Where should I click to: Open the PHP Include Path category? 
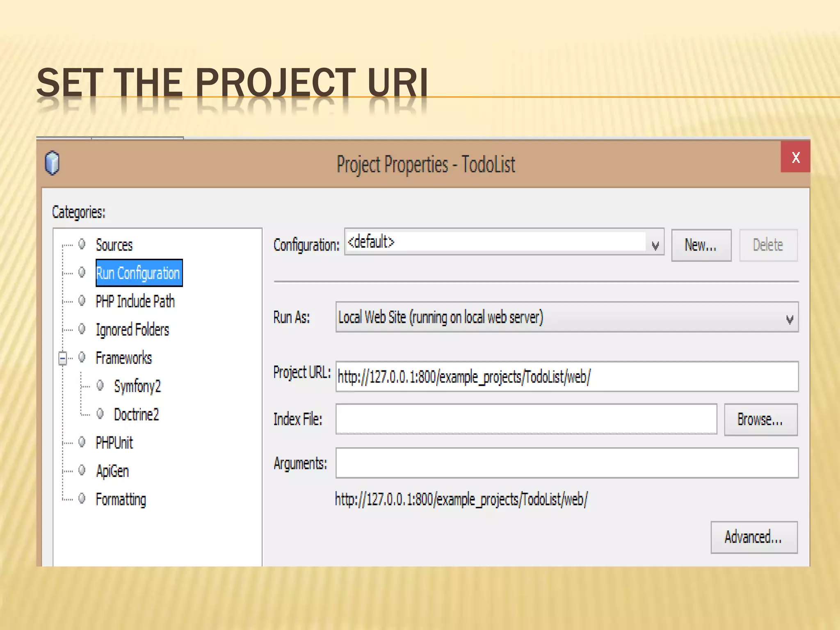point(135,301)
